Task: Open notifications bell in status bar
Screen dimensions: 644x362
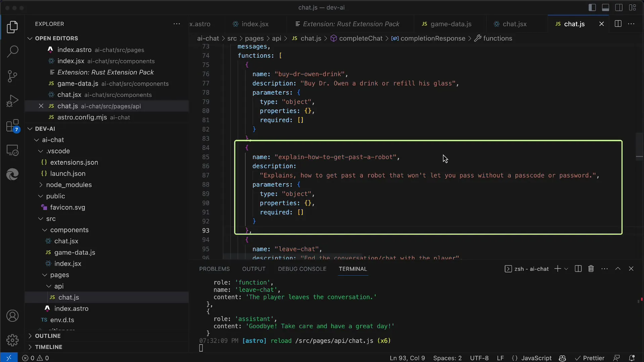Action: tap(632, 358)
